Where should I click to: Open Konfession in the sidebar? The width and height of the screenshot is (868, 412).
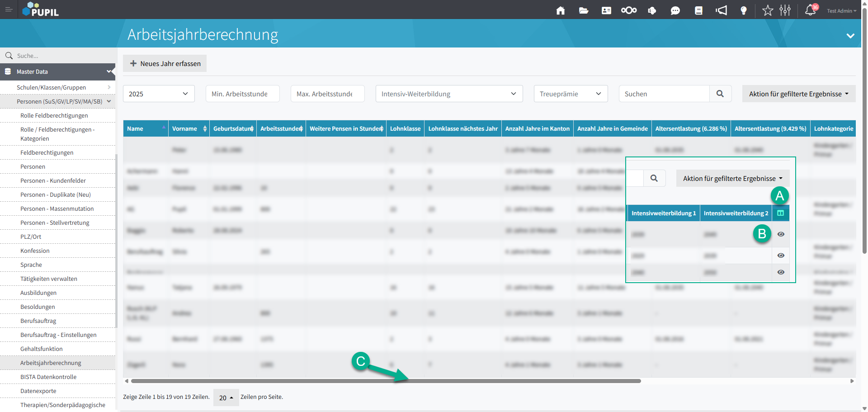pos(35,251)
